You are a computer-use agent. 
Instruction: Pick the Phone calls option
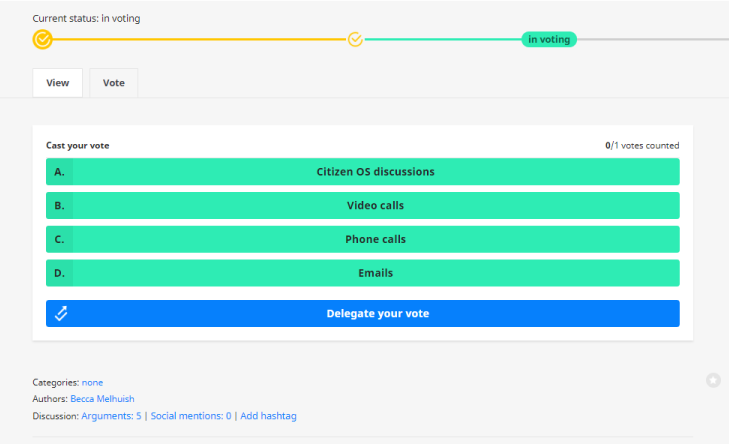tap(376, 240)
